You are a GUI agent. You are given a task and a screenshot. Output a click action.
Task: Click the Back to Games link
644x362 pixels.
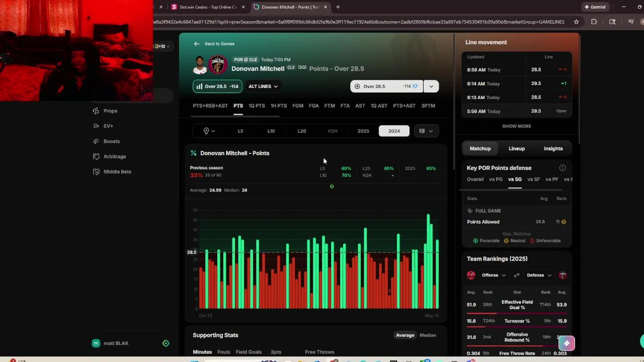(x=219, y=44)
